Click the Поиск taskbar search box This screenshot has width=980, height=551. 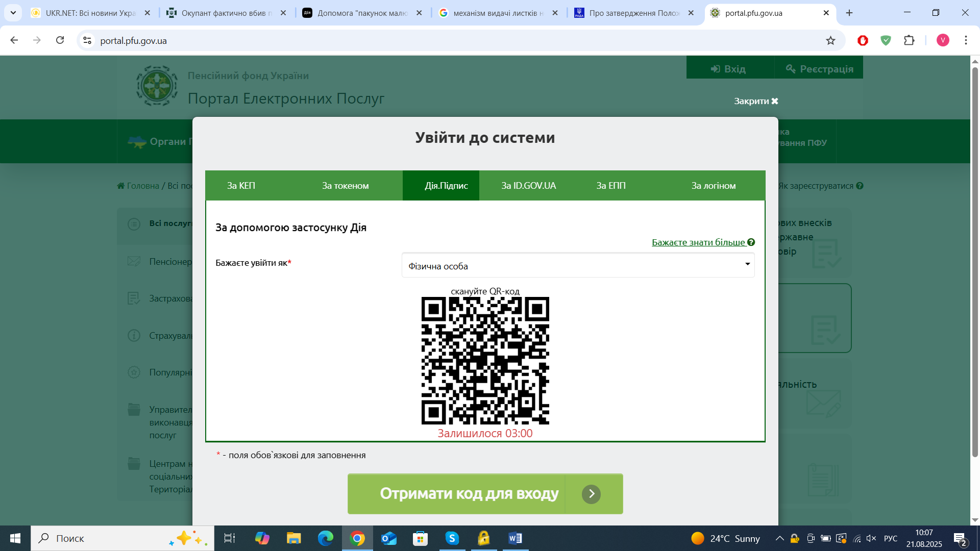122,538
